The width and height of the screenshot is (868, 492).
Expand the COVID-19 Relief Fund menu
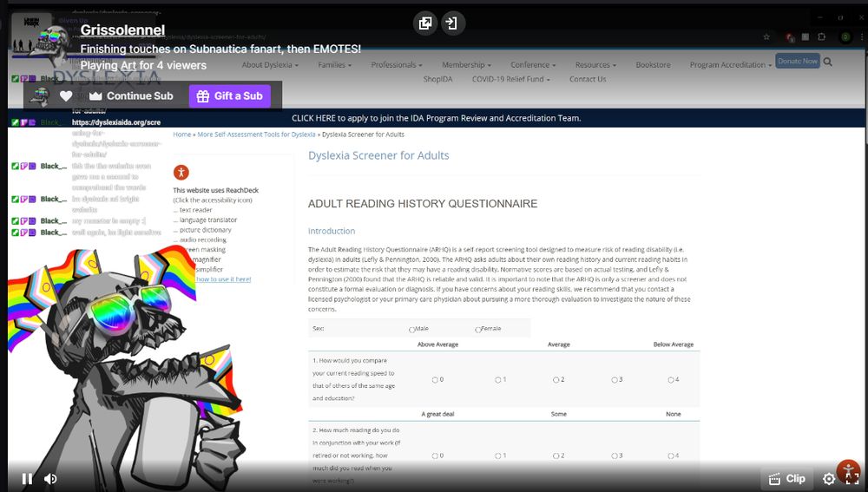click(x=511, y=79)
